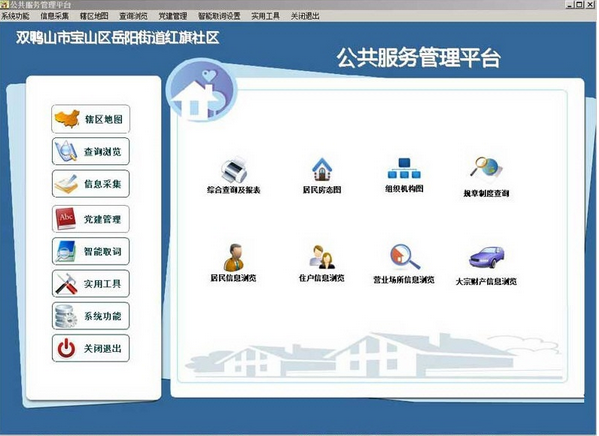The width and height of the screenshot is (599, 436).
Task: Close the window with X button
Action: (x=589, y=4)
